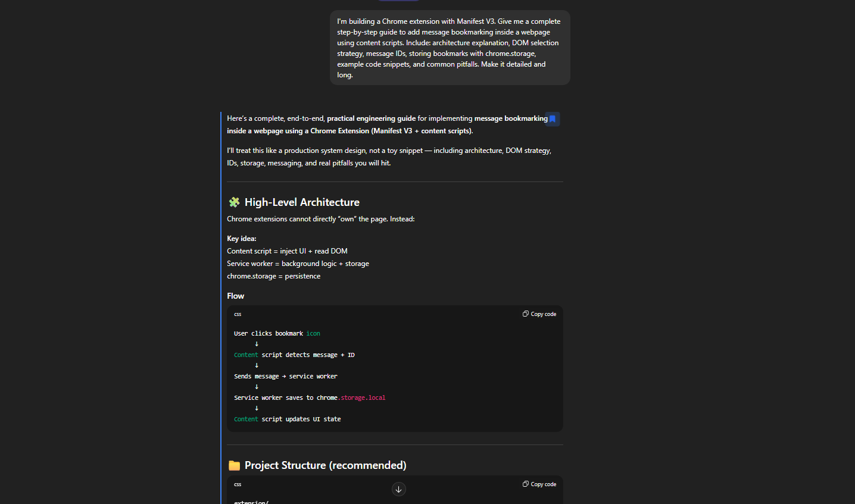855x504 pixels.
Task: Click the "User clicks bookmark icon" flow line
Action: coord(277,333)
